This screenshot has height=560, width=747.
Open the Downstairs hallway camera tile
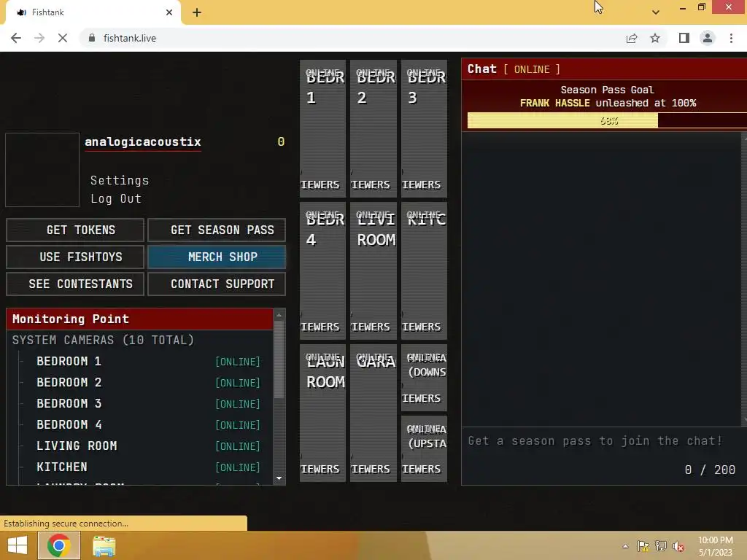coord(424,378)
